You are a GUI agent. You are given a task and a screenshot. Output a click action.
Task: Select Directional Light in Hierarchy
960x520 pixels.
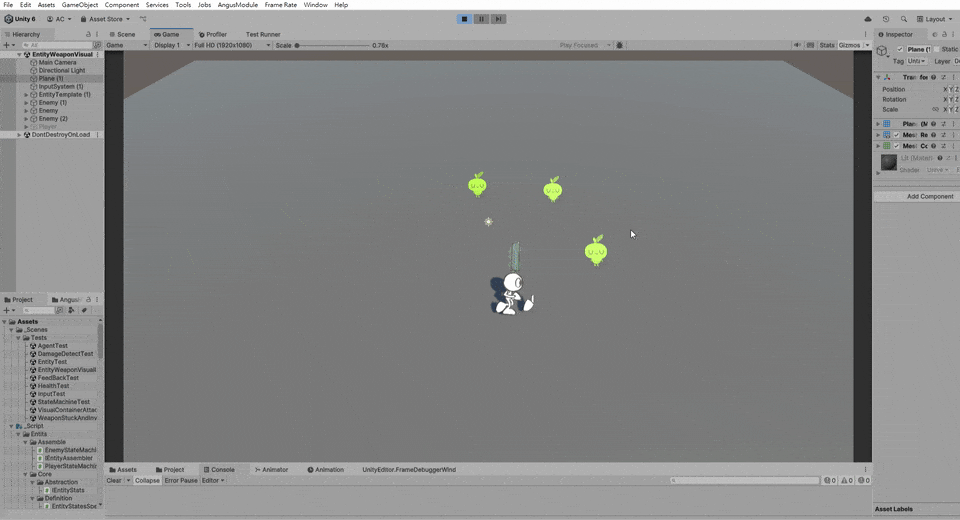coord(62,70)
